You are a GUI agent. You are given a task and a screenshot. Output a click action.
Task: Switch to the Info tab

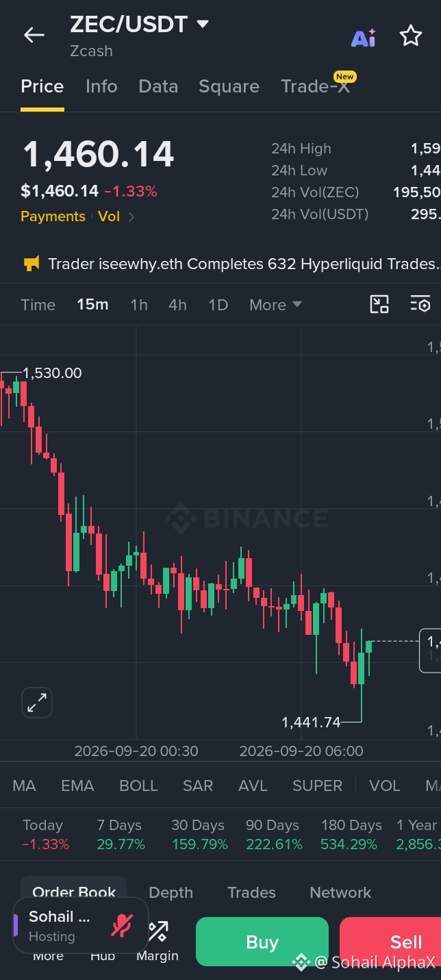(x=101, y=86)
